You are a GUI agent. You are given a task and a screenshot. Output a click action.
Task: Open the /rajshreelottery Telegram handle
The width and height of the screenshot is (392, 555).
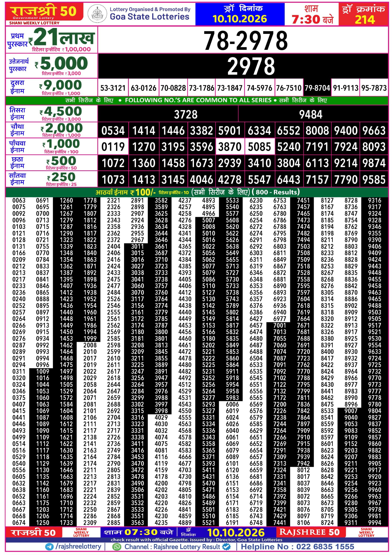[x=78, y=547]
